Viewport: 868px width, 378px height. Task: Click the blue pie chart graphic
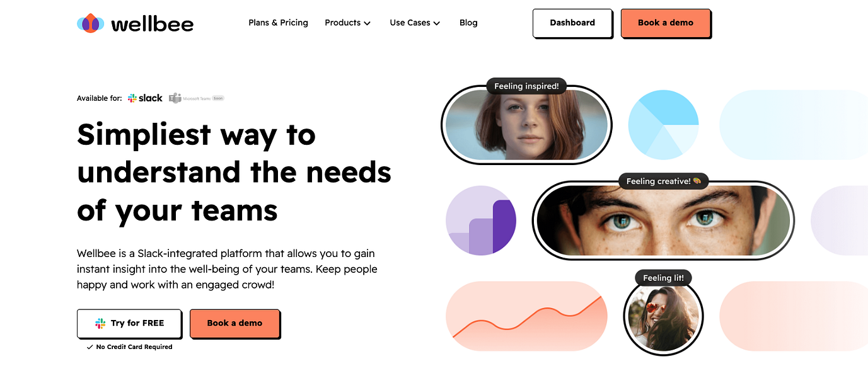pyautogui.click(x=664, y=125)
